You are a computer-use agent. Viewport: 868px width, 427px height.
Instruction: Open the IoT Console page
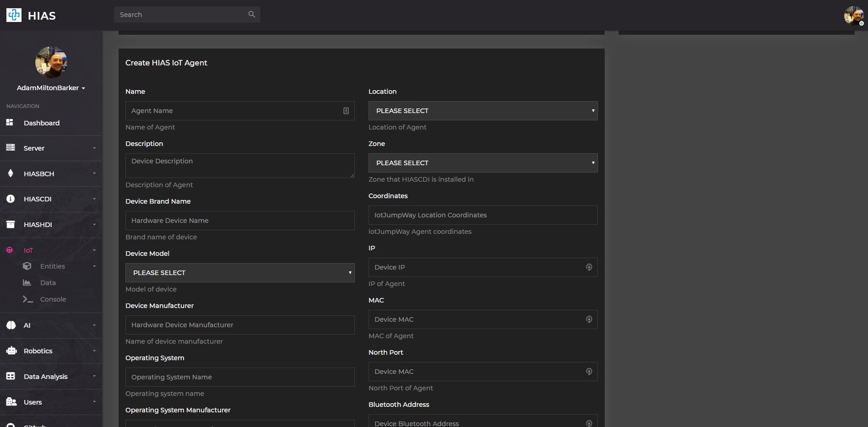tap(53, 299)
